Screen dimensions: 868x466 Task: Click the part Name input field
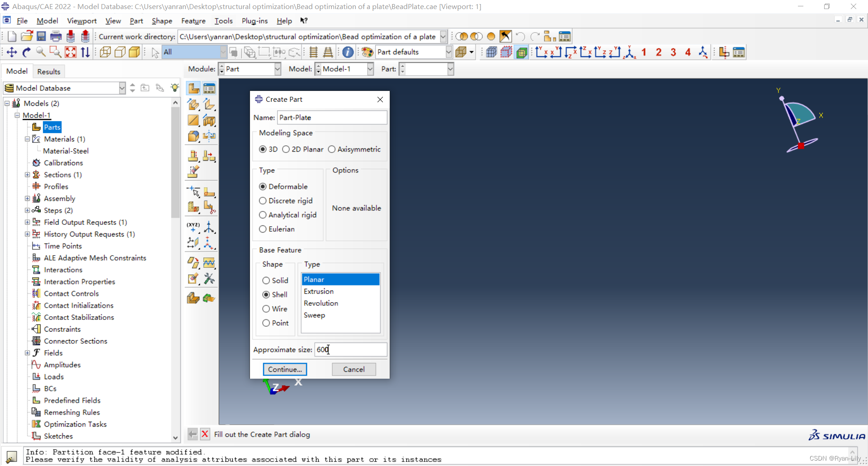332,118
